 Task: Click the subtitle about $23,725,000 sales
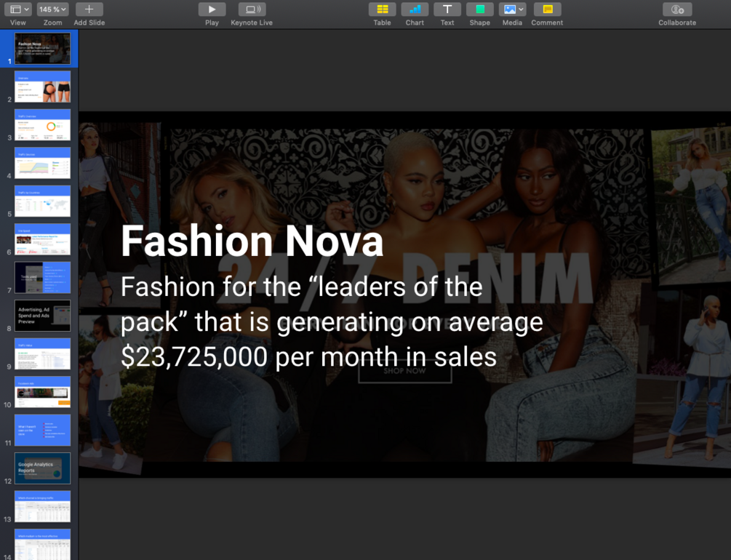point(332,322)
